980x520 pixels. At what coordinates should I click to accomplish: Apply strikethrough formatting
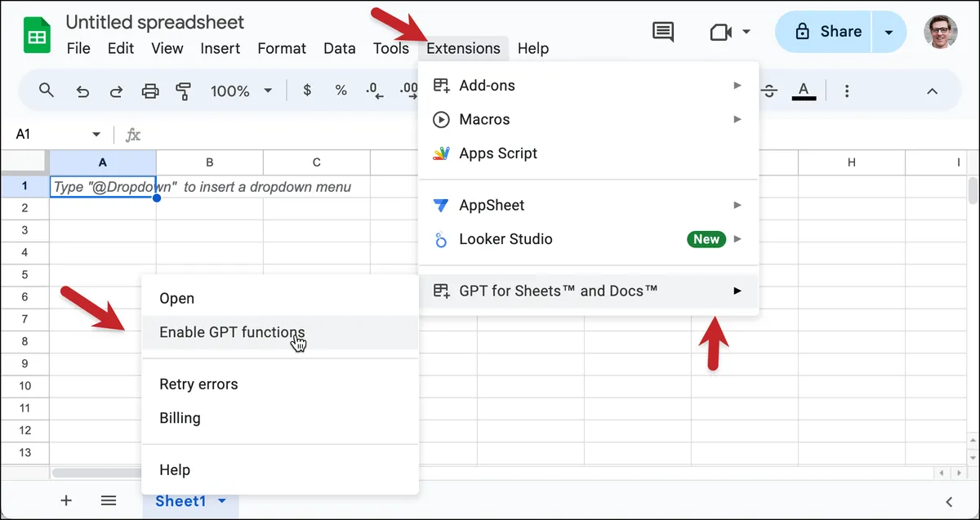coord(768,91)
